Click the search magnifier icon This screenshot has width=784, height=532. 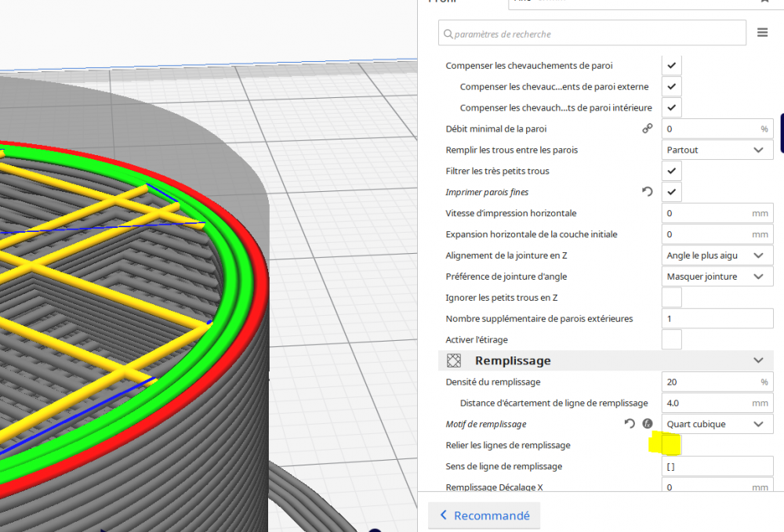[x=448, y=34]
